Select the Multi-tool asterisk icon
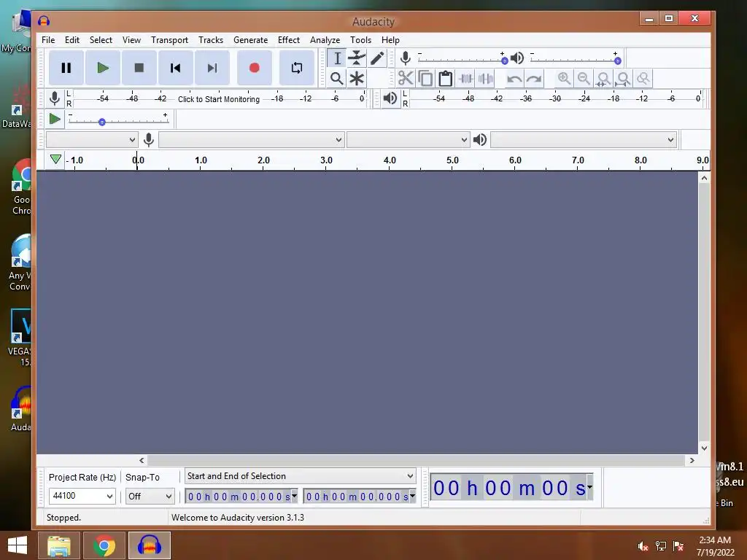This screenshot has width=747, height=560. click(x=356, y=79)
